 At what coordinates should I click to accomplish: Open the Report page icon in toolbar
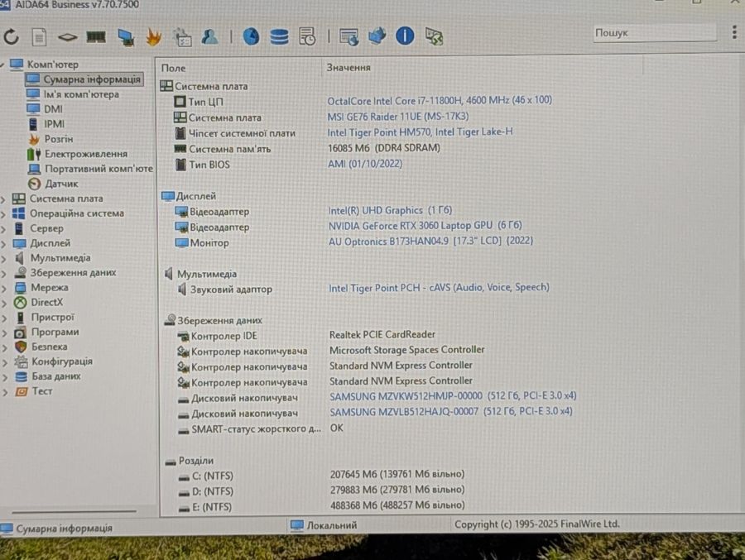tap(39, 37)
